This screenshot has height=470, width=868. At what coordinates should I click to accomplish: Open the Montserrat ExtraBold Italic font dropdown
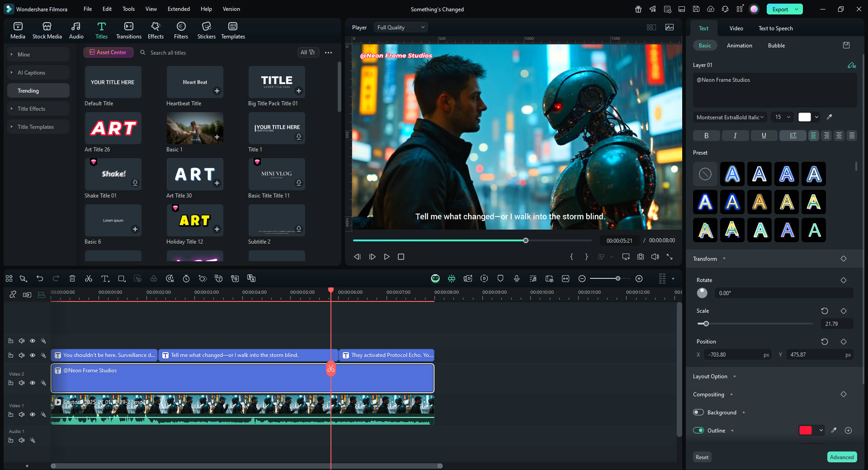730,117
